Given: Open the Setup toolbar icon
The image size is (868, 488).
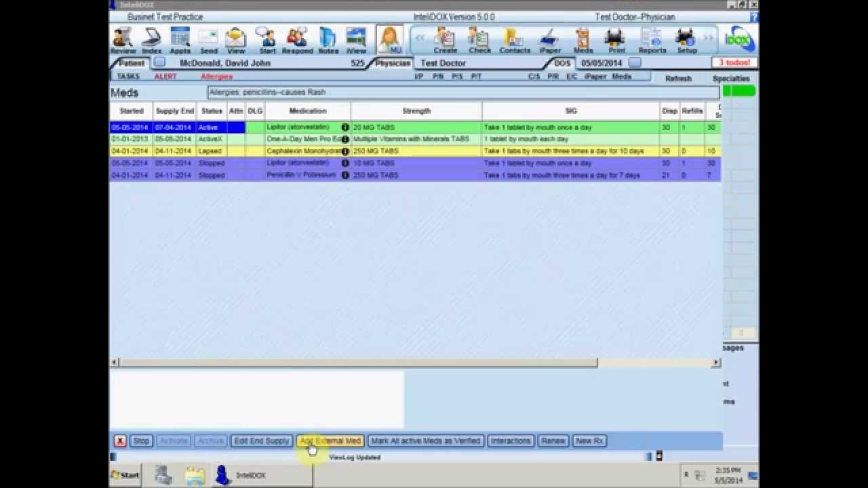Looking at the screenshot, I should (687, 40).
